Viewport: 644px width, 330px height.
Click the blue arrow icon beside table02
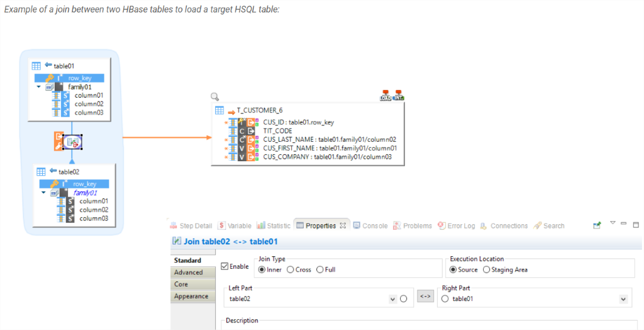[x=53, y=170]
